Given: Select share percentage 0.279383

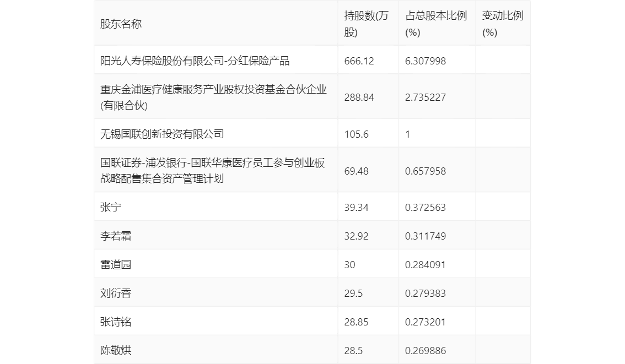Looking at the screenshot, I should point(425,294).
